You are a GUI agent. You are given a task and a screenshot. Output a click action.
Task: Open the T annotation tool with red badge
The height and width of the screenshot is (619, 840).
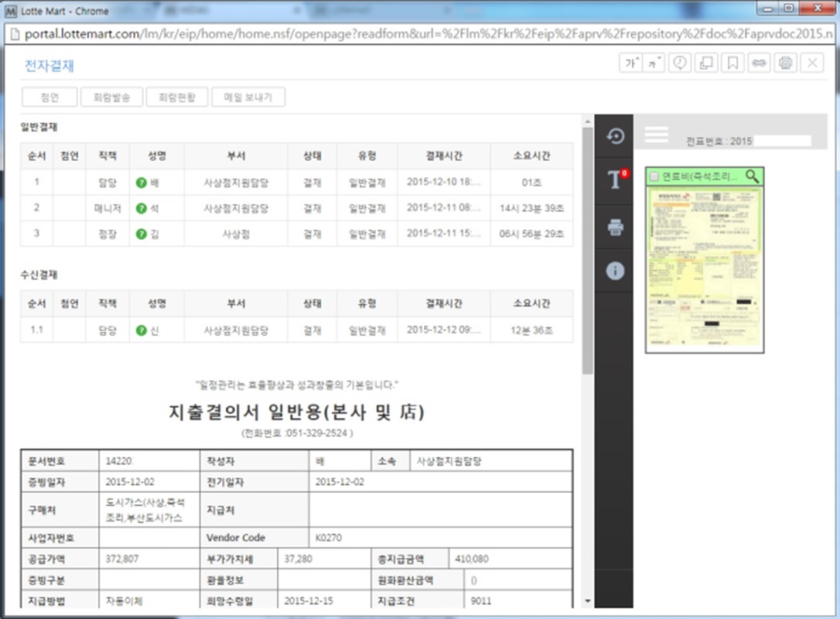[613, 179]
